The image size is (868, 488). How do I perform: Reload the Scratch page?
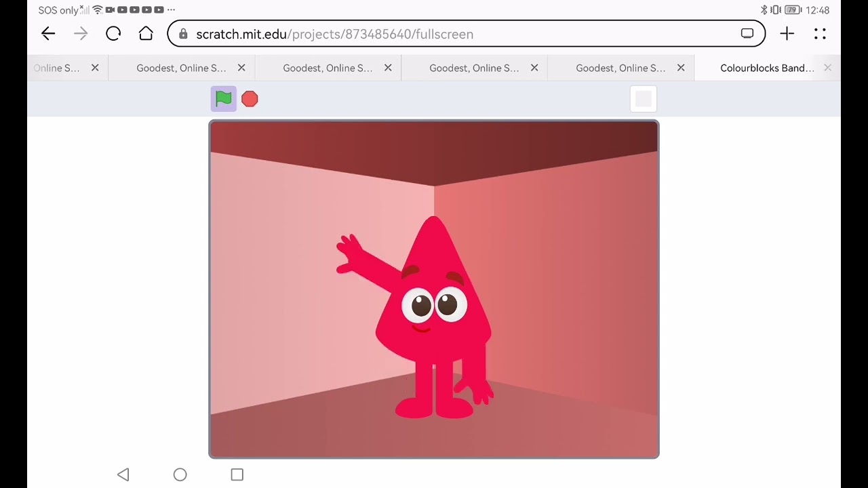tap(113, 34)
